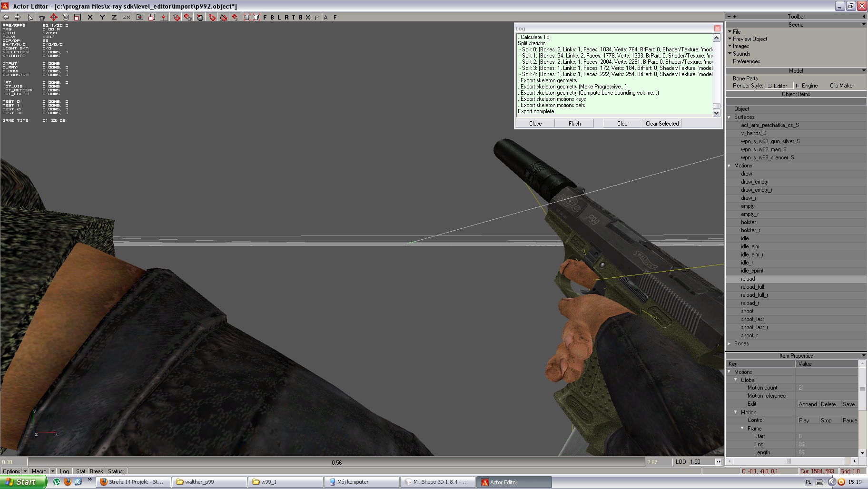
Task: Activate the Select arrow tool
Action: point(30,17)
